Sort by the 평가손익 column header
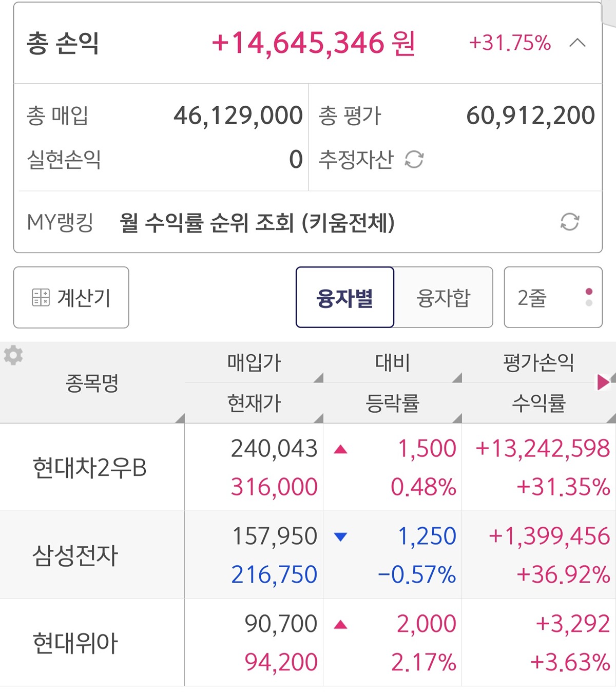 point(538,363)
